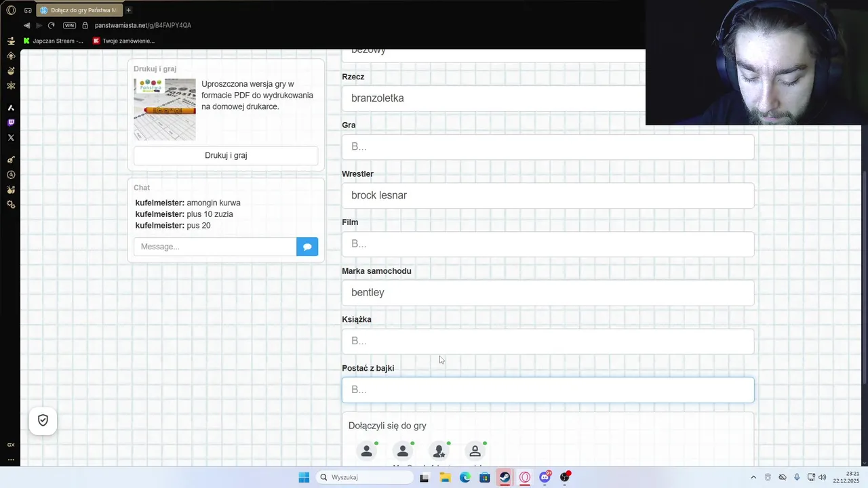Screen dimensions: 868x488
Task: Focus the Postać z bajki input field
Action: coord(548,390)
